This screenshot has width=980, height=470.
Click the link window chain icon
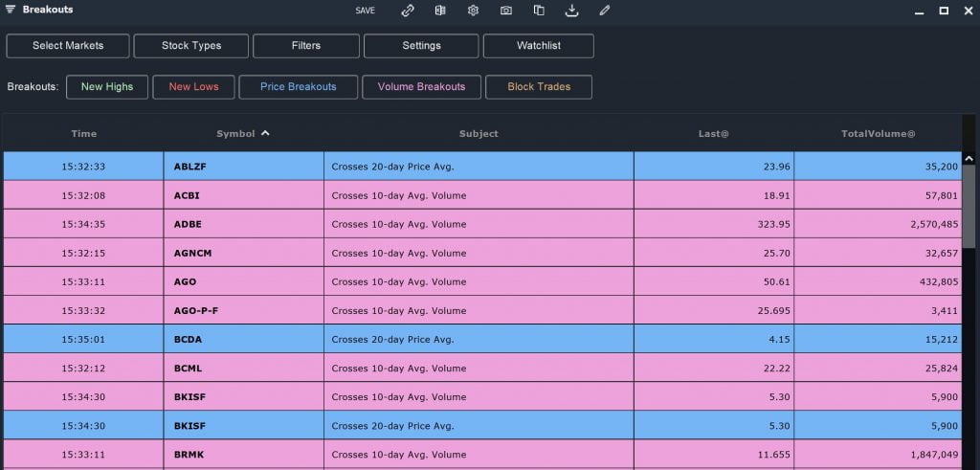pos(408,11)
